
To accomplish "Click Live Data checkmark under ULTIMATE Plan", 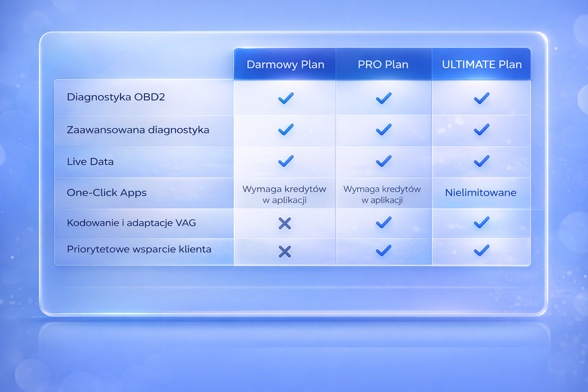I will coord(481,161).
